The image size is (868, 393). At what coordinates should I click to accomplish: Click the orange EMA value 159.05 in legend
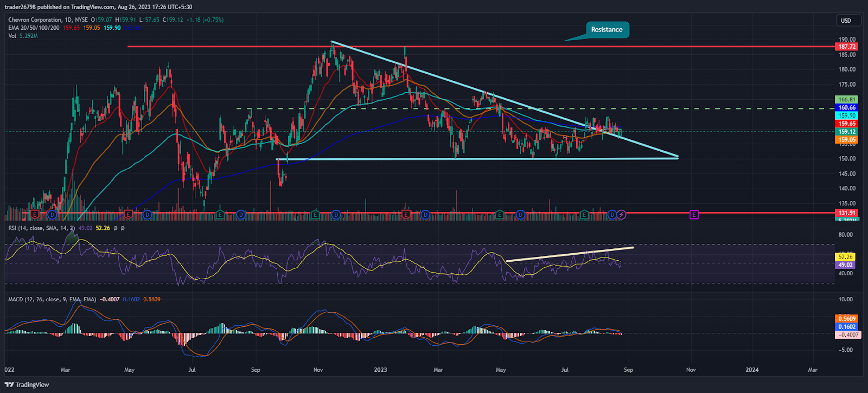tap(92, 28)
